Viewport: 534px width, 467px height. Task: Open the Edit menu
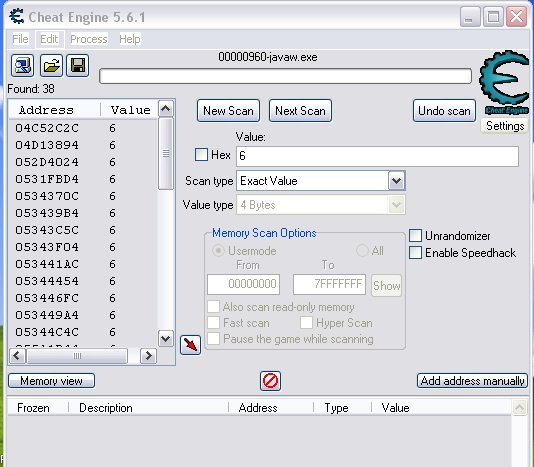(x=49, y=39)
